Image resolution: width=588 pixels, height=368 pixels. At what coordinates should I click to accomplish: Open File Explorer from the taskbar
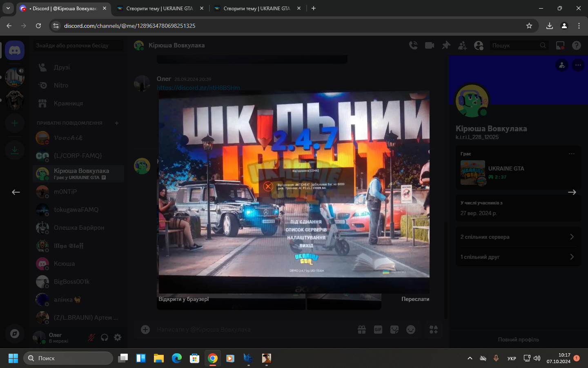pyautogui.click(x=159, y=358)
